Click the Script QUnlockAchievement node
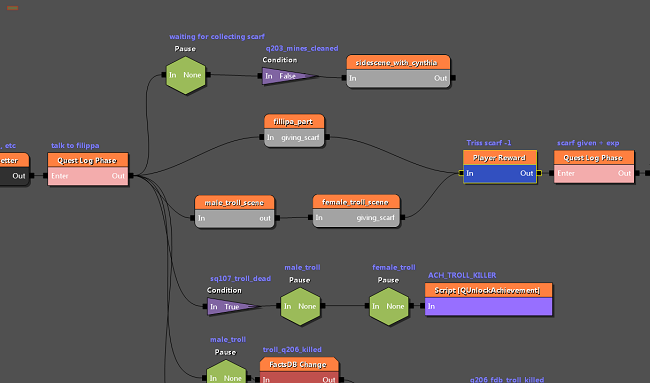Screen dimensions: 650x383 [x=488, y=299]
